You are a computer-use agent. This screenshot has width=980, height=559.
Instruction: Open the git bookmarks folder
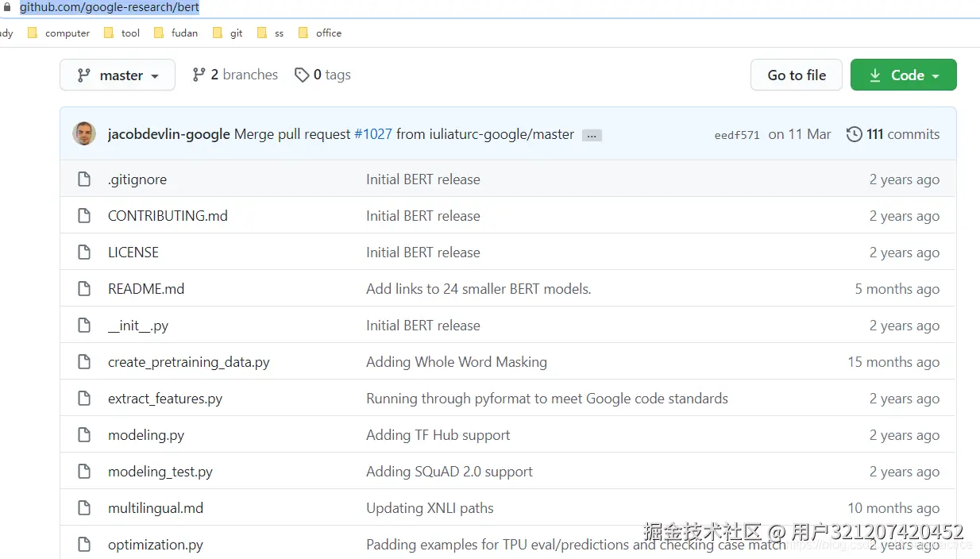click(228, 33)
